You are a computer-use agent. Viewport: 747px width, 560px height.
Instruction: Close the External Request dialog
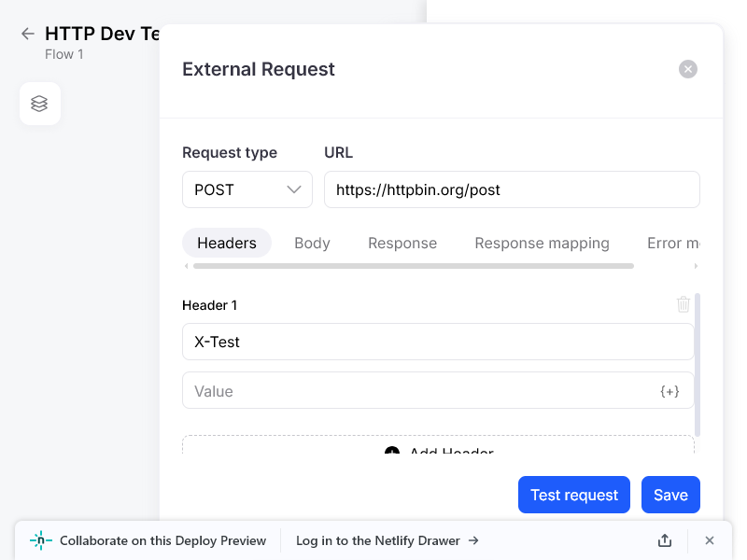[687, 68]
